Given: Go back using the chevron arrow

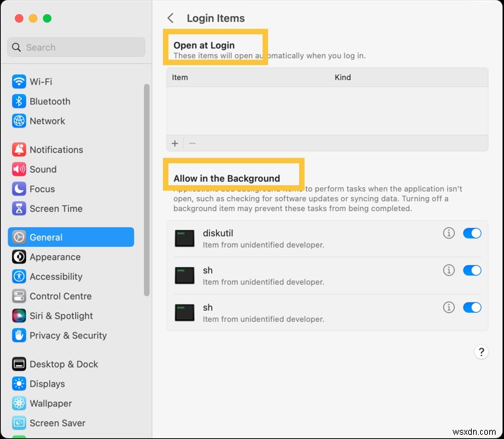Looking at the screenshot, I should coord(171,18).
